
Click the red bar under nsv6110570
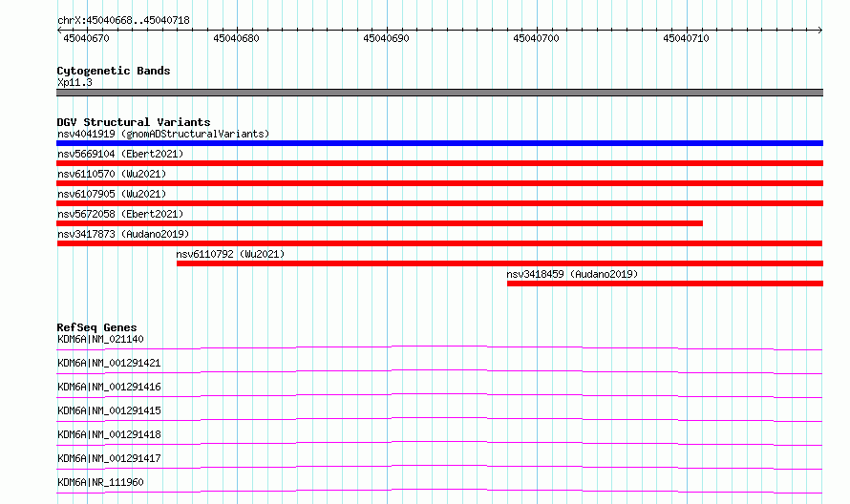pyautogui.click(x=439, y=183)
